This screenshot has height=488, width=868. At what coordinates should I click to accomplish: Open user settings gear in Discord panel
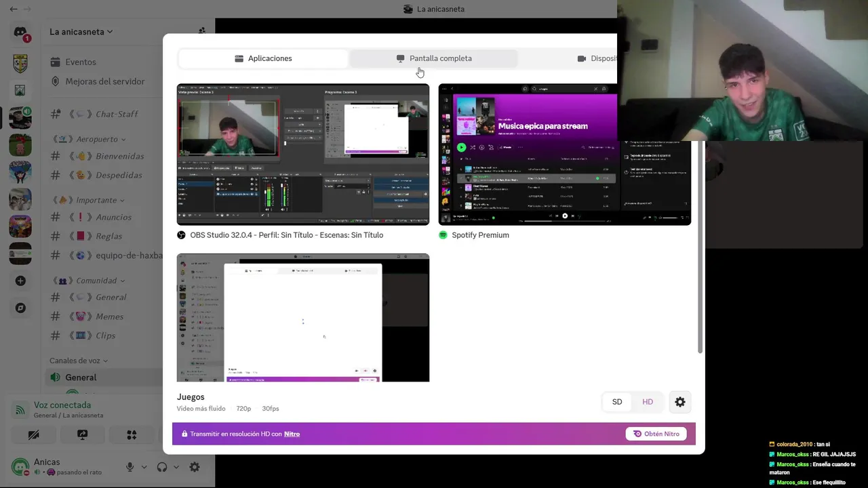coord(195,467)
